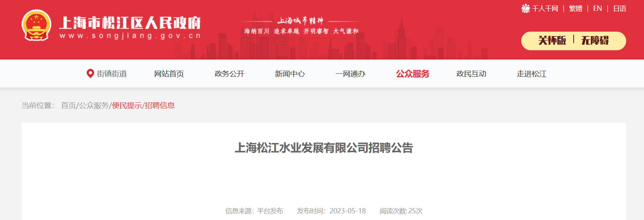Go to 网站首页 in the navigation bar

[169, 74]
